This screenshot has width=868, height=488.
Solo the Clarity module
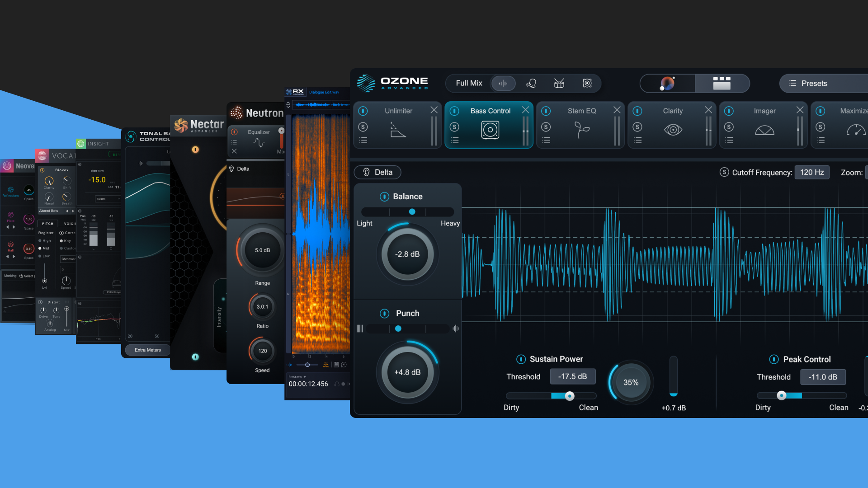coord(637,127)
